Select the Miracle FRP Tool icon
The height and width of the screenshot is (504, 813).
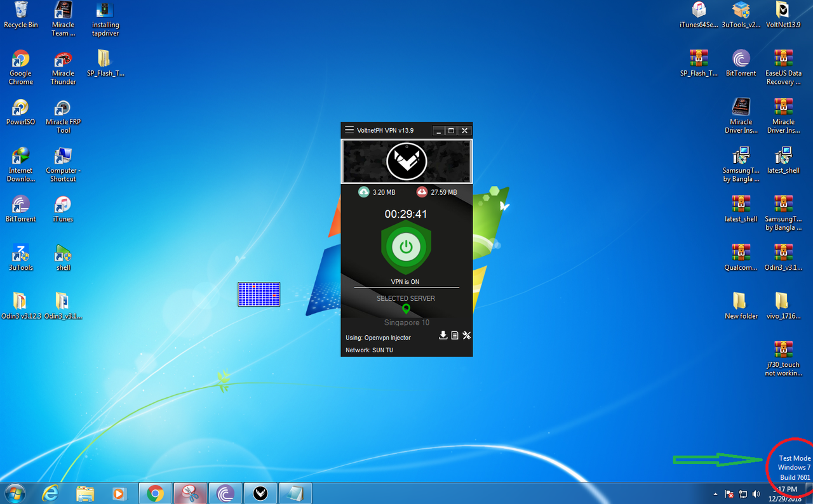[x=64, y=117]
